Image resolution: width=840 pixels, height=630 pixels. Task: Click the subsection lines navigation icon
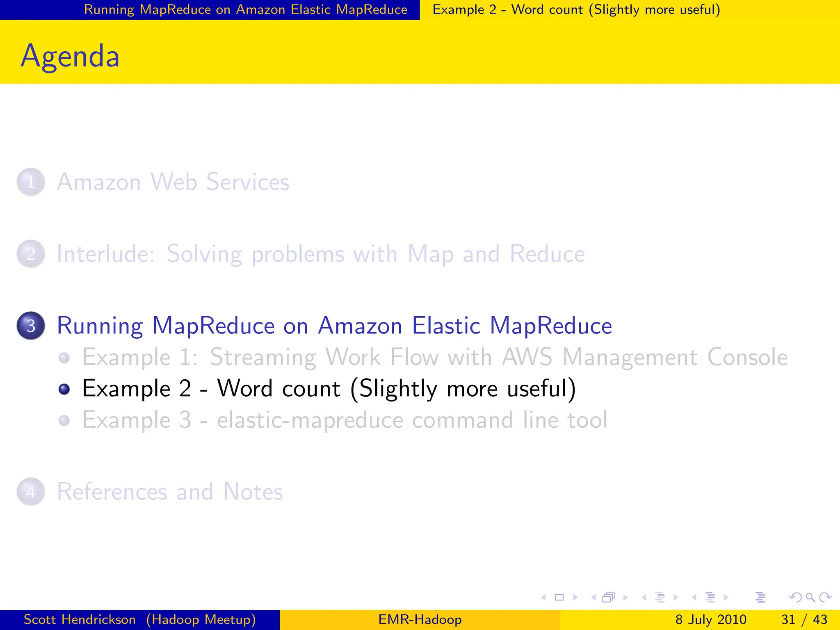click(x=660, y=598)
